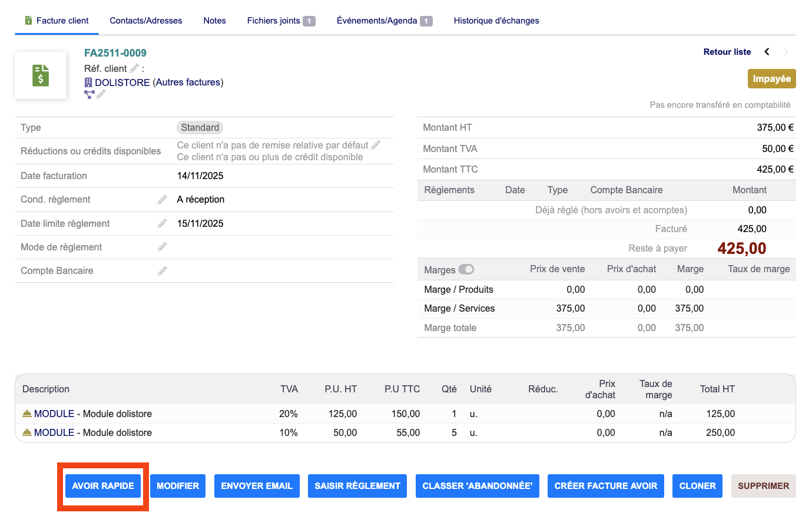Click pencil icon next to project icon
This screenshot has width=812, height=529.
(x=101, y=94)
